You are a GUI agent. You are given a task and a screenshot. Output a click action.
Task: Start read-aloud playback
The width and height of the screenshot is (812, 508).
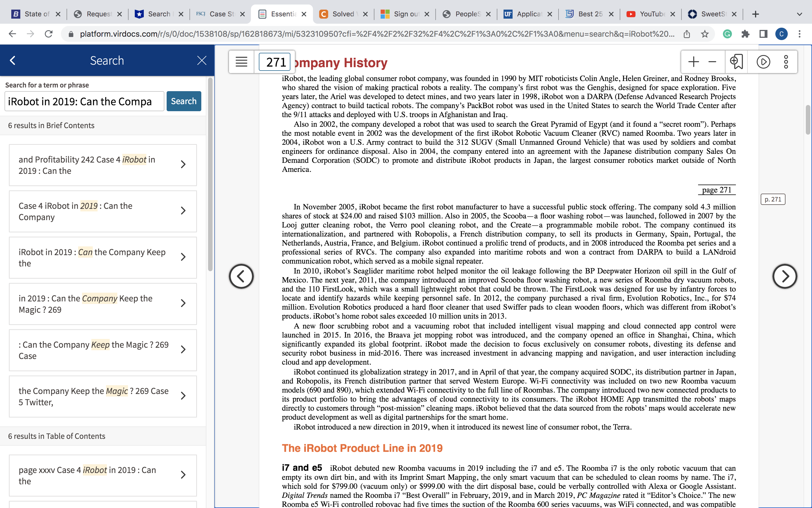pyautogui.click(x=763, y=62)
